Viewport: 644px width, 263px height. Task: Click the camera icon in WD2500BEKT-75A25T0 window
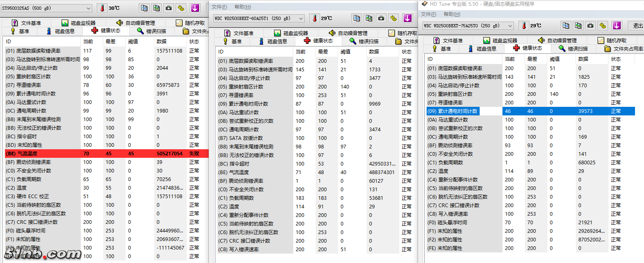(590, 26)
